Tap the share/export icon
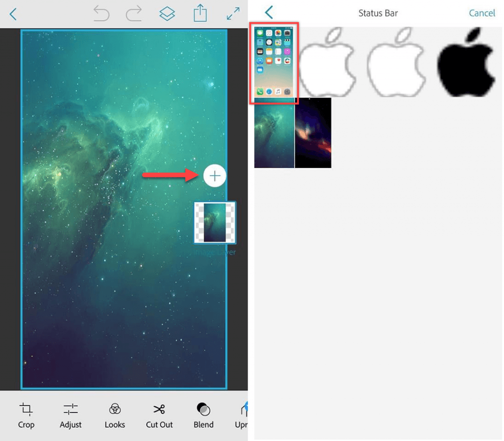Screen dimensions: 504x441 200,14
